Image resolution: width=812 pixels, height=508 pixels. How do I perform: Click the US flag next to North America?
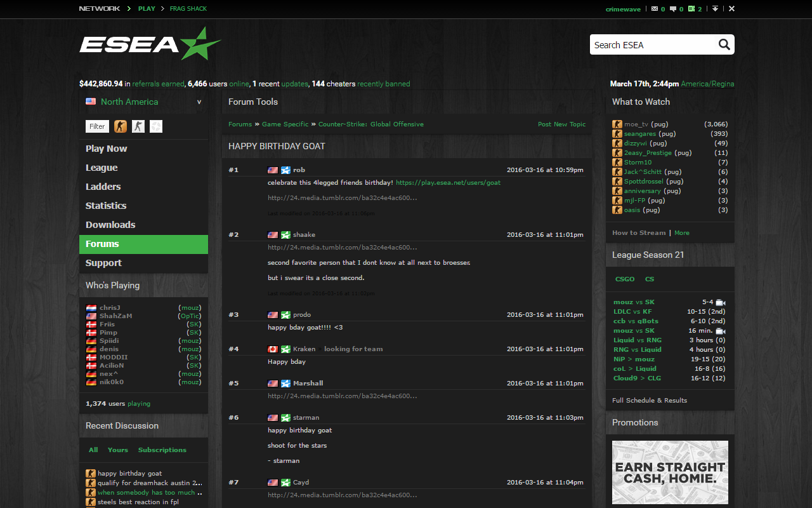(91, 102)
